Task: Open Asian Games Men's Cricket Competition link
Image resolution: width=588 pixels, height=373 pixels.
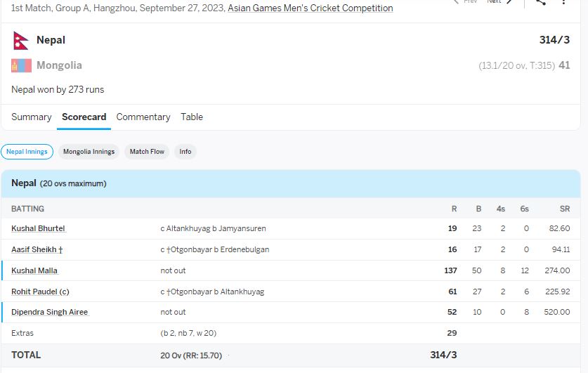Action: tap(310, 8)
